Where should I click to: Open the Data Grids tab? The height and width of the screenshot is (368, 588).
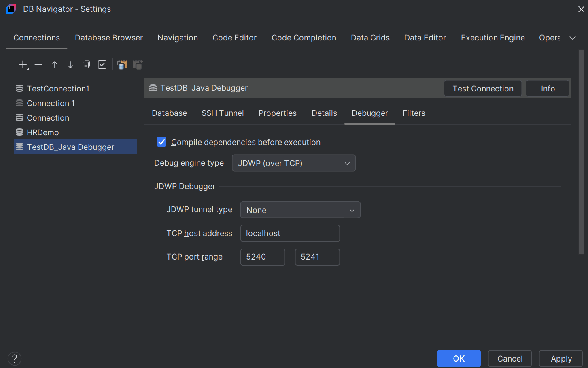[x=370, y=38]
